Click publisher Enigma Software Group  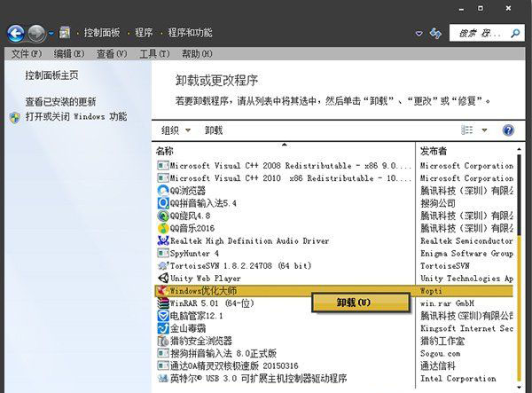(466, 254)
